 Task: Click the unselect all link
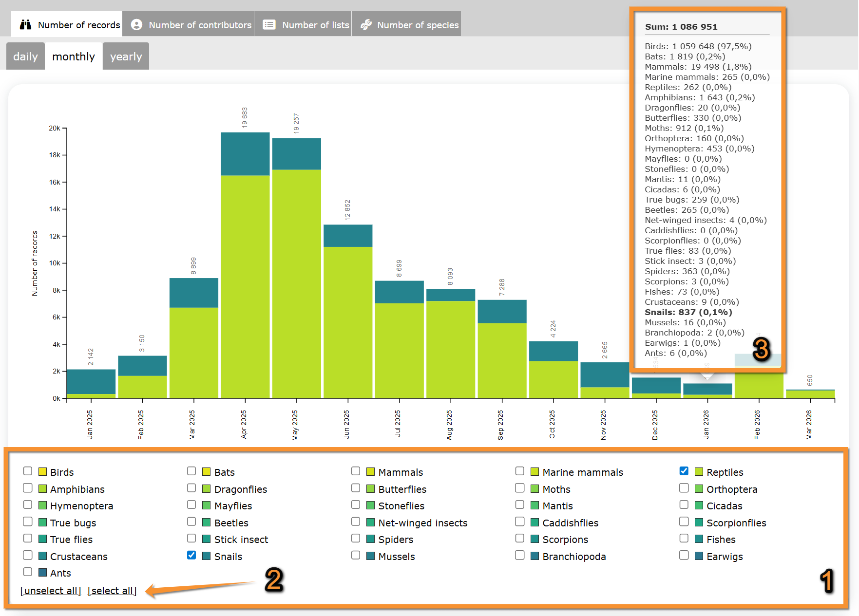click(x=51, y=591)
